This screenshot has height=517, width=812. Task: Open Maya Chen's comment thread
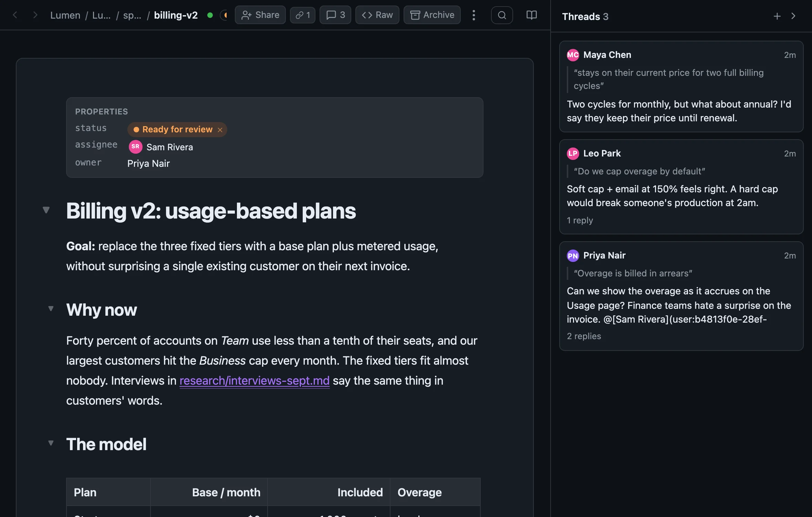pos(681,87)
